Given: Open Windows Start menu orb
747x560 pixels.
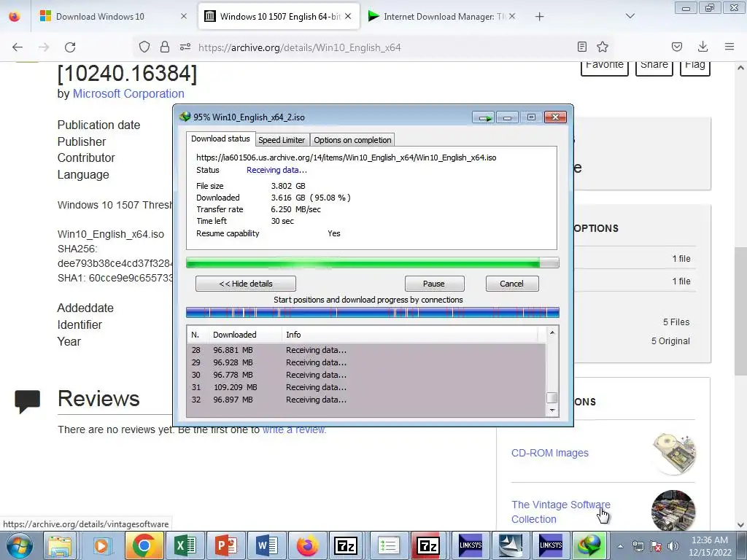Looking at the screenshot, I should click(18, 545).
